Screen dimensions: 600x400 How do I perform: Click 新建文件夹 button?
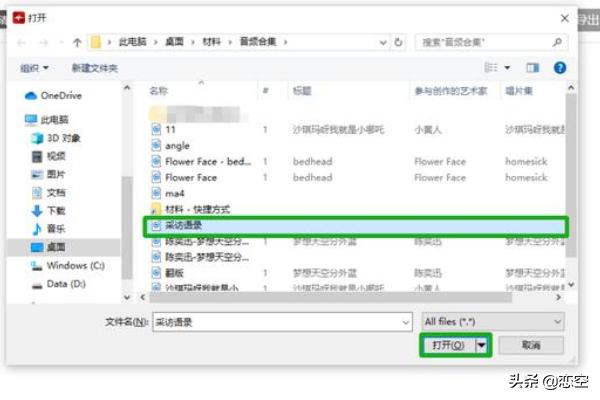click(x=95, y=68)
